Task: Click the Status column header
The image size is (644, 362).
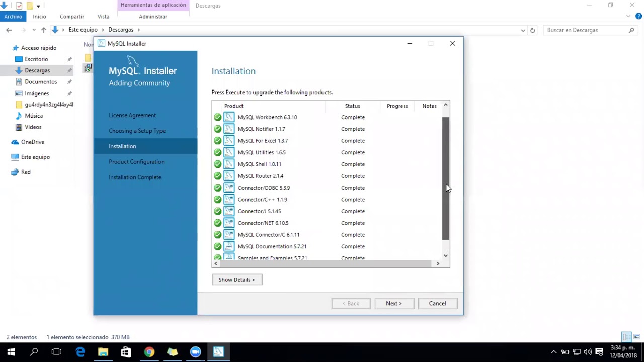Action: 352,106
